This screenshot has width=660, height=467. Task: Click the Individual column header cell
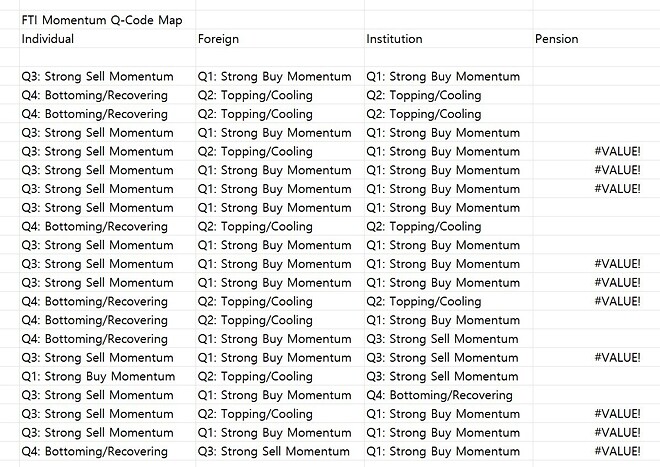point(48,39)
